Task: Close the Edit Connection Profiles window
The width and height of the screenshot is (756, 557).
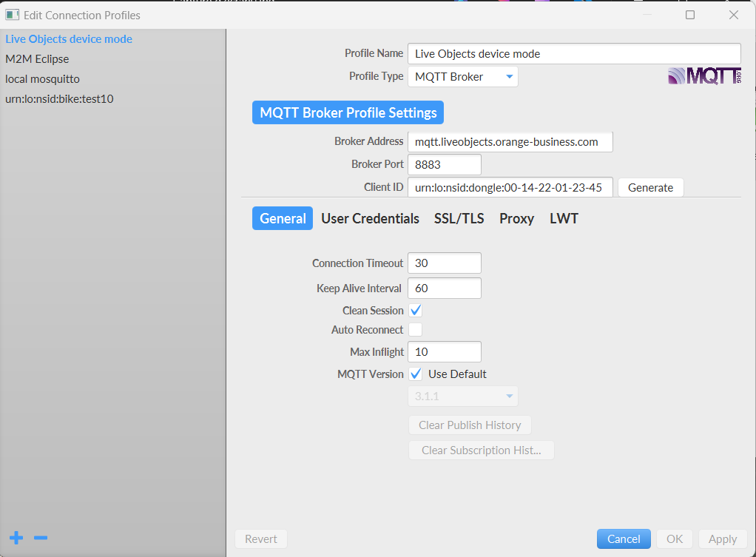Action: (733, 15)
